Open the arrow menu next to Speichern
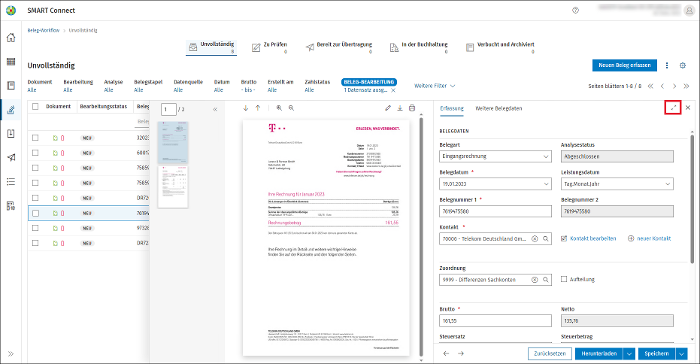Screen dimensions: 700x364 [x=682, y=354]
